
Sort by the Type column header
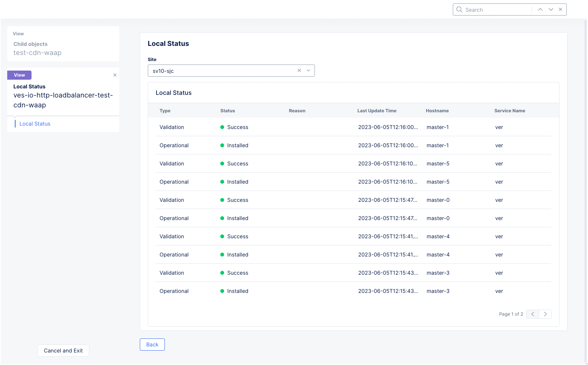point(165,111)
